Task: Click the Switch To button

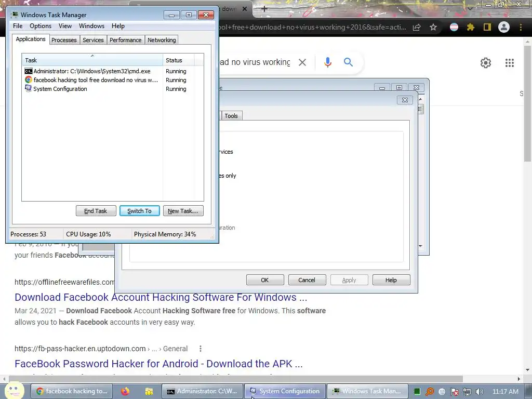Action: (139, 211)
